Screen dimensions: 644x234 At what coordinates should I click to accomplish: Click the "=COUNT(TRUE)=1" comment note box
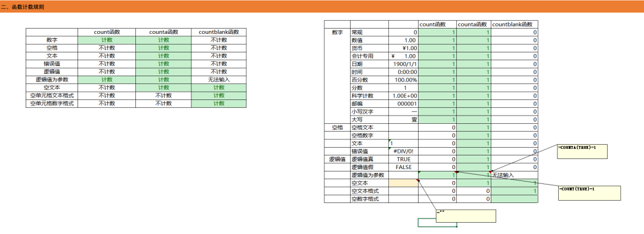(589, 193)
